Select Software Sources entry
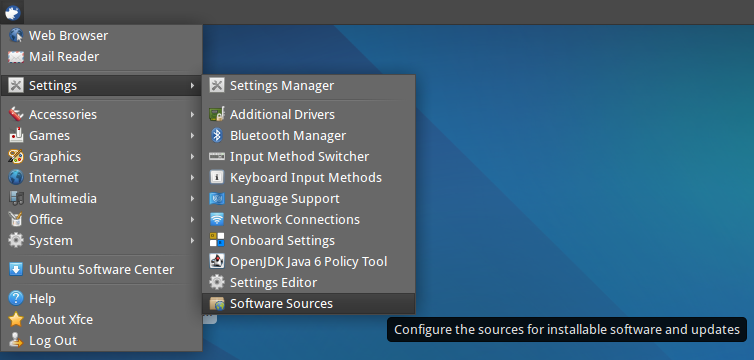The height and width of the screenshot is (360, 754). tap(308, 304)
